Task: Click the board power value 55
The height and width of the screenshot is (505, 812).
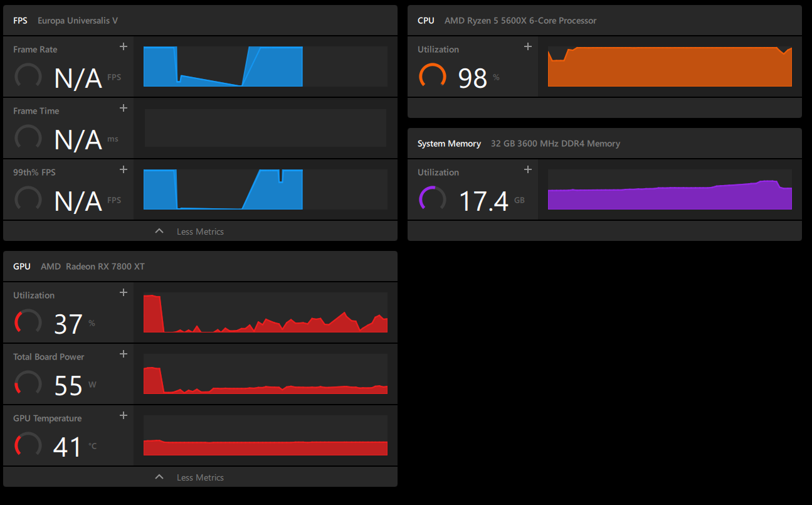Action: (69, 385)
